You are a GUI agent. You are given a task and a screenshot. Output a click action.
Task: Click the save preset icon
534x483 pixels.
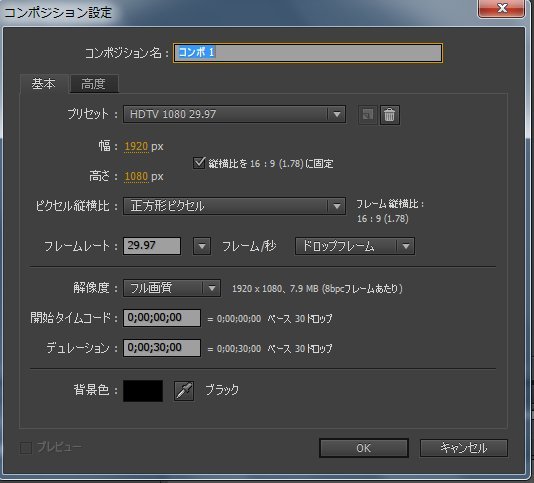point(367,115)
